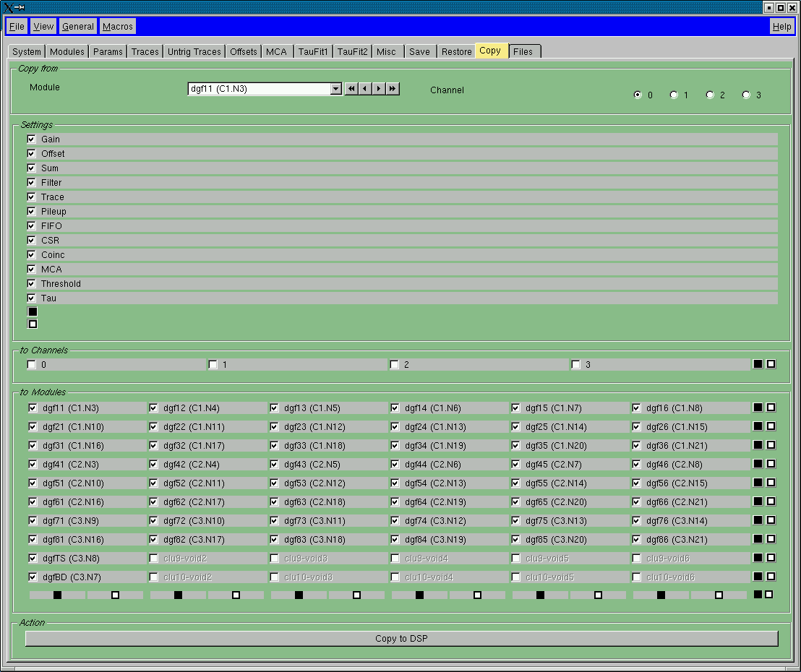Switch to the TauFit1 tab

click(313, 51)
